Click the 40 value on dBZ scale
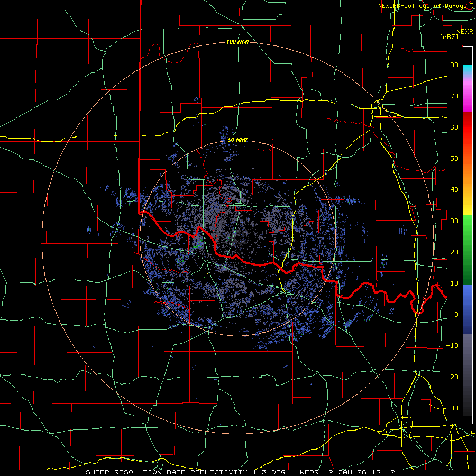Screen dimensions: 476x476 [454, 190]
